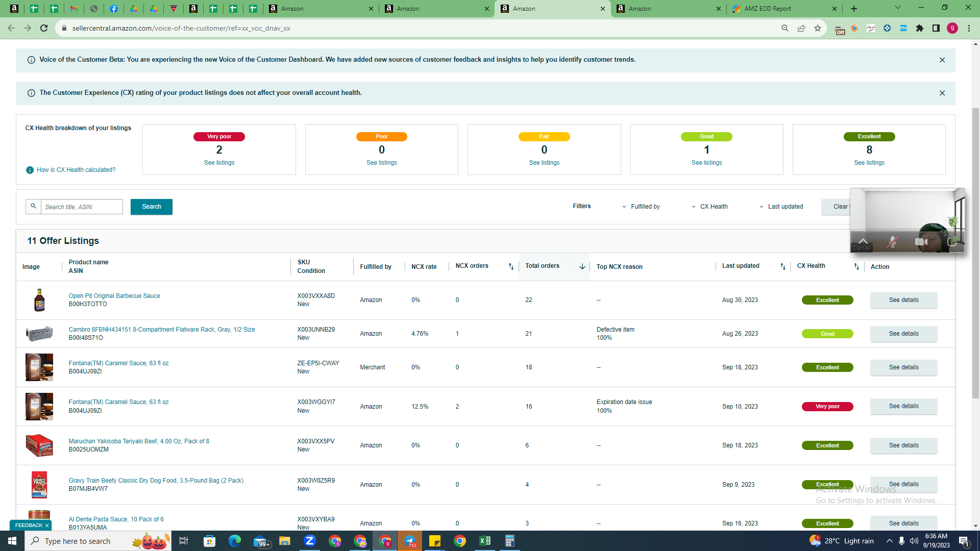Open Task View on taskbar
This screenshot has width=980, height=551.
coord(184,541)
